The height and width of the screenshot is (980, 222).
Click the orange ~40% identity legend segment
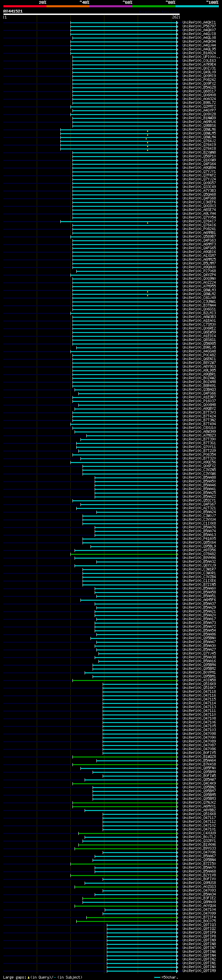[68, 6]
